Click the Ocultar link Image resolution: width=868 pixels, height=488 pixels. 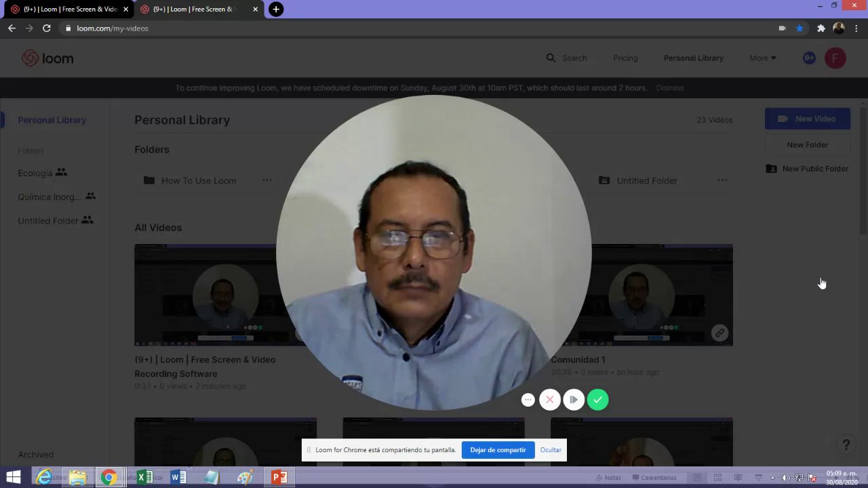point(551,450)
